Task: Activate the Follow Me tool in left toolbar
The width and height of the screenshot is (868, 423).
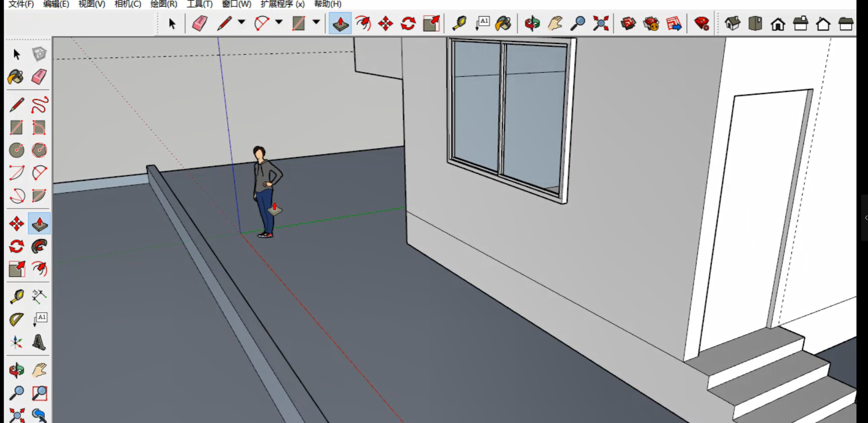Action: [39, 246]
